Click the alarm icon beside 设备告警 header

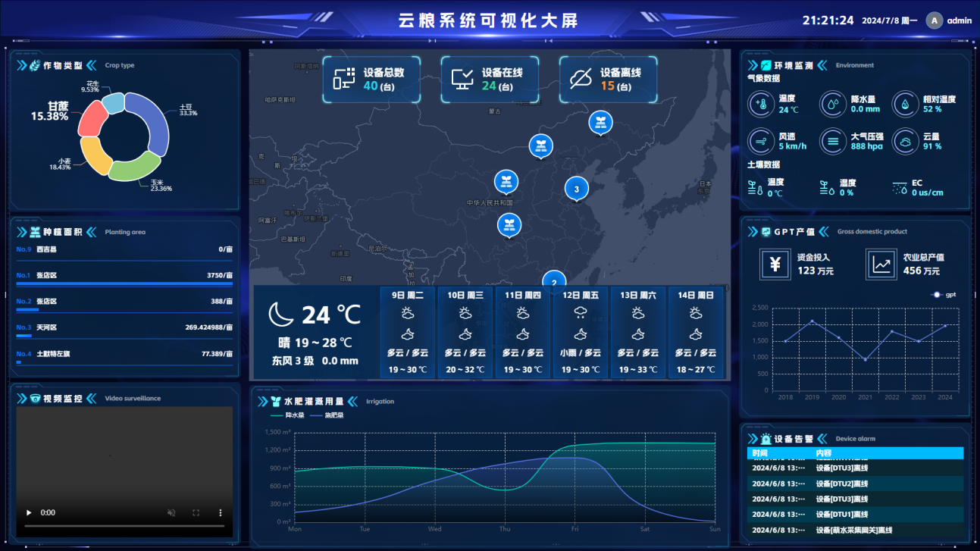(x=767, y=439)
